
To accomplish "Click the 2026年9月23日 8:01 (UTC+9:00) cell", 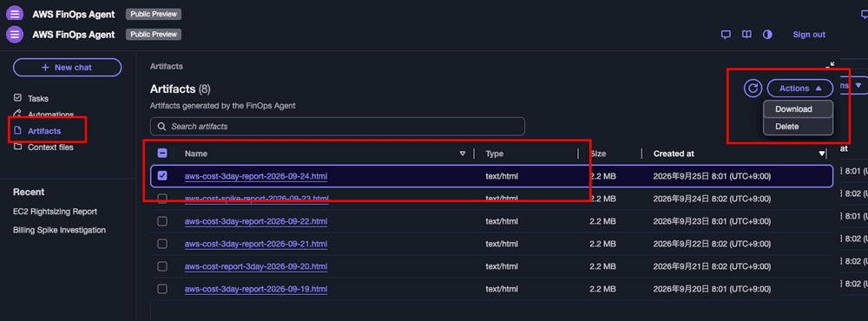I will 712,221.
